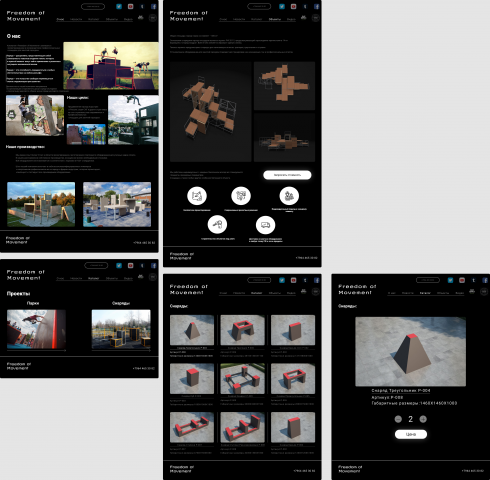Click Twitter icon on the 3D model page
490x480 pixels.
click(282, 6)
